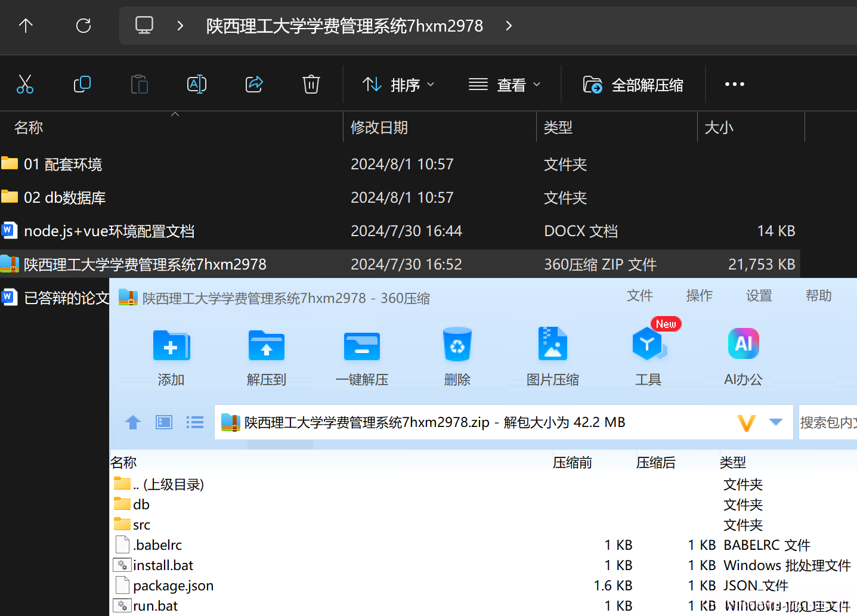Viewport: 857px width, 616px height.
Task: Click the 添加 add icon in 360压缩
Action: click(171, 345)
